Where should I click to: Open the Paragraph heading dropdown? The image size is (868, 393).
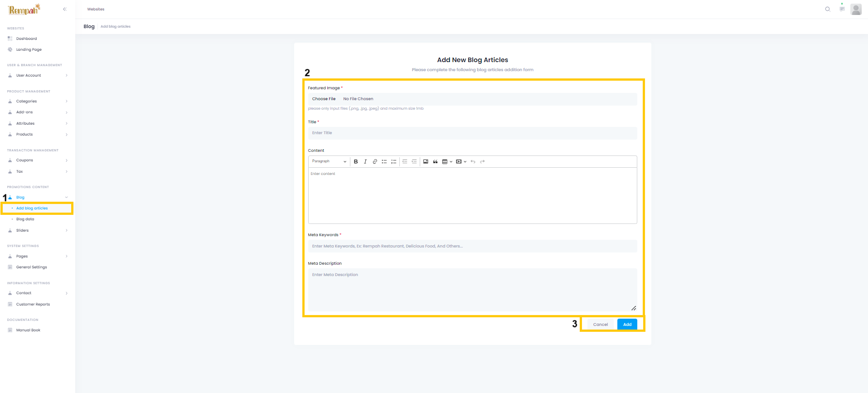[x=329, y=161]
